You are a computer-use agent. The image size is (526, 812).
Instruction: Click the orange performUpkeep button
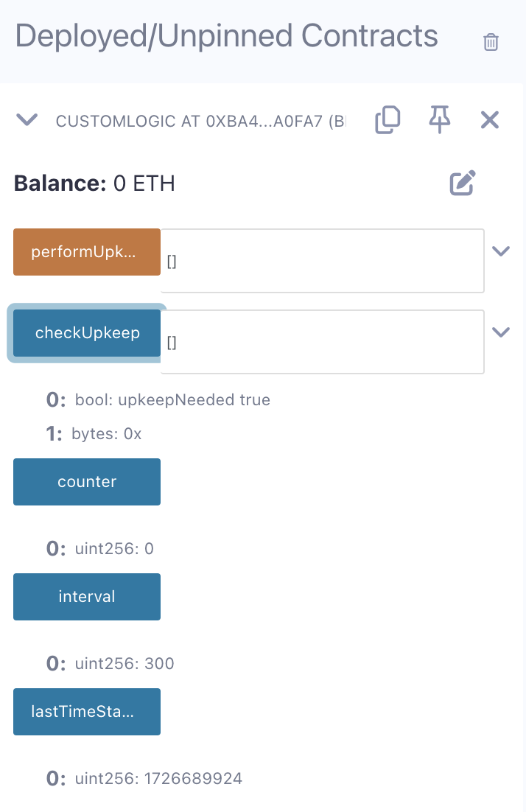click(87, 252)
